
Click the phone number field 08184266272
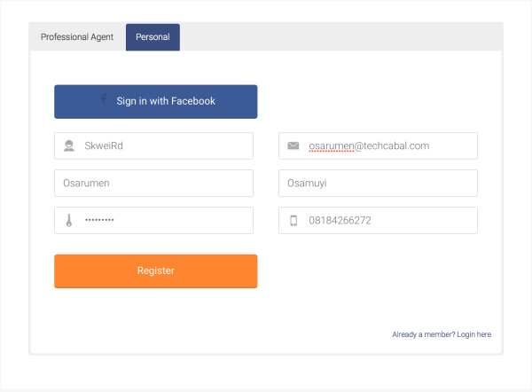click(390, 221)
